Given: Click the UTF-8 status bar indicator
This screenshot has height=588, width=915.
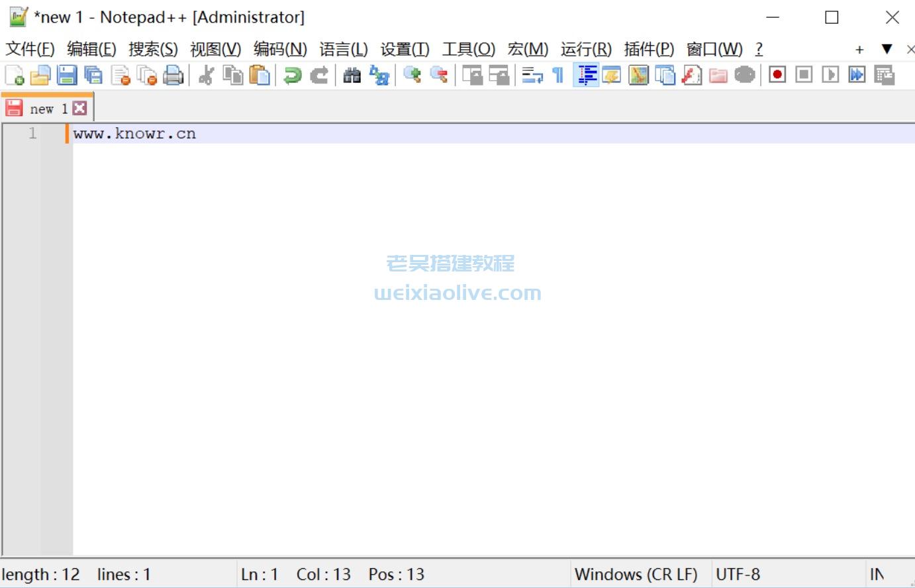Looking at the screenshot, I should pos(737,574).
